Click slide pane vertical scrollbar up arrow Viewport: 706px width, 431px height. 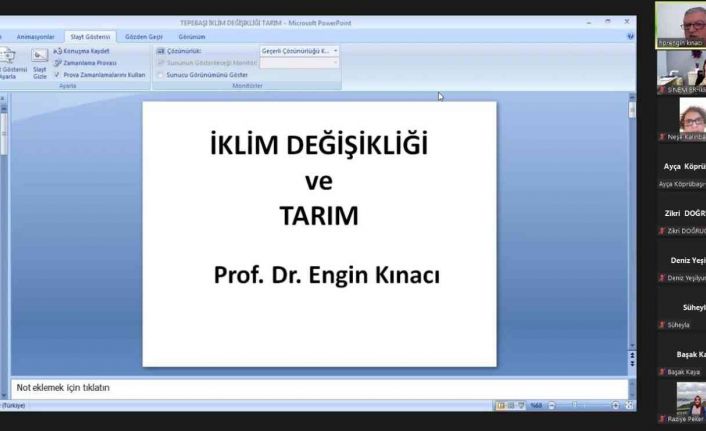tap(632, 97)
